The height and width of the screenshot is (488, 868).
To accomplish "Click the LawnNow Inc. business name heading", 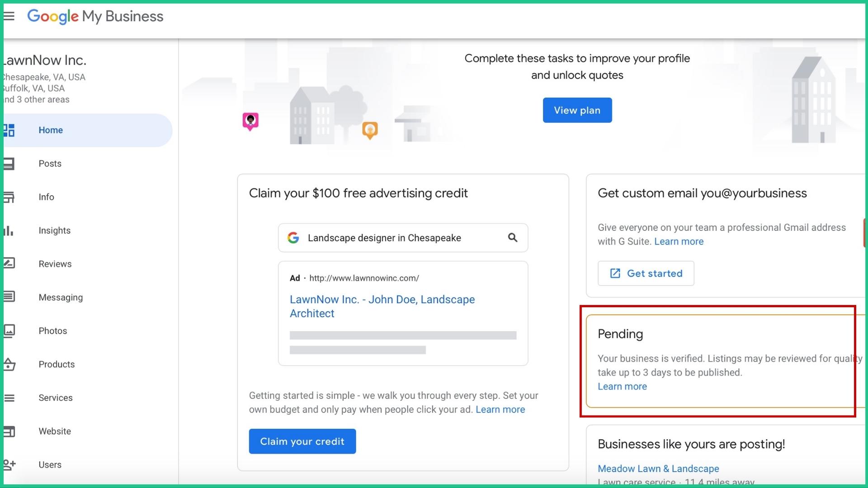I will coord(45,60).
